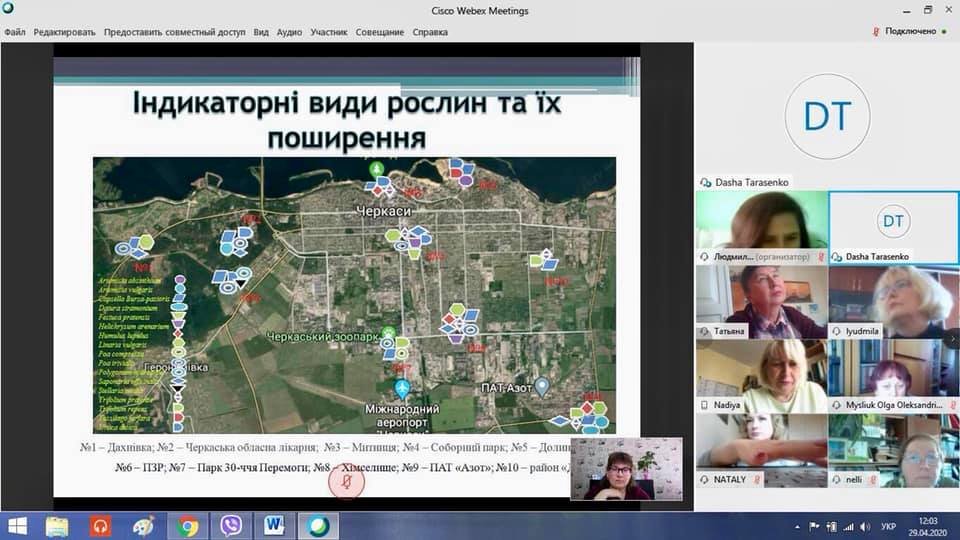Open the Аудио menu

point(289,32)
